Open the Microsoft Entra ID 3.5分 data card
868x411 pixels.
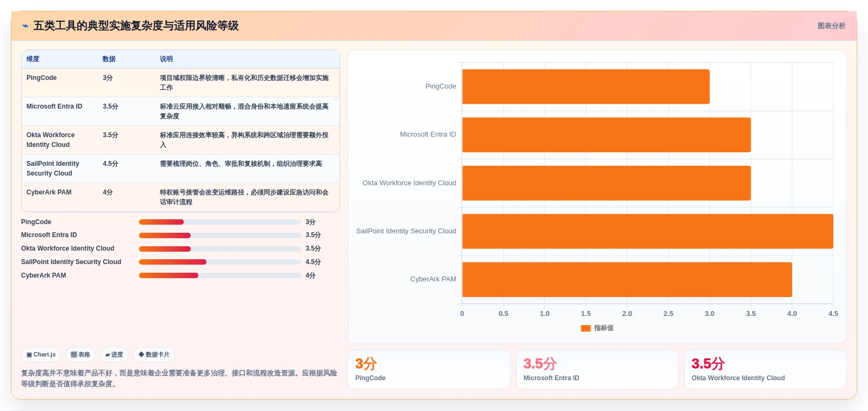[x=597, y=369]
